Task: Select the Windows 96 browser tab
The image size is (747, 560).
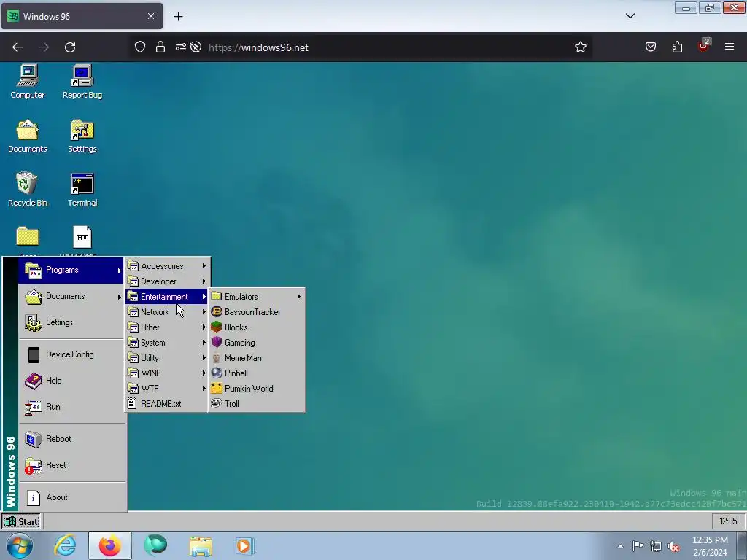Action: click(x=82, y=16)
